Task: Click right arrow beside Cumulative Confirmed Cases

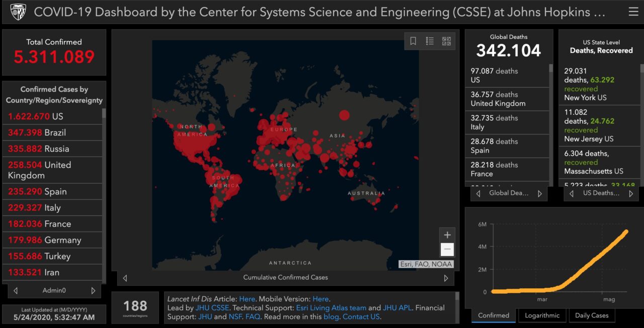Action: point(446,278)
